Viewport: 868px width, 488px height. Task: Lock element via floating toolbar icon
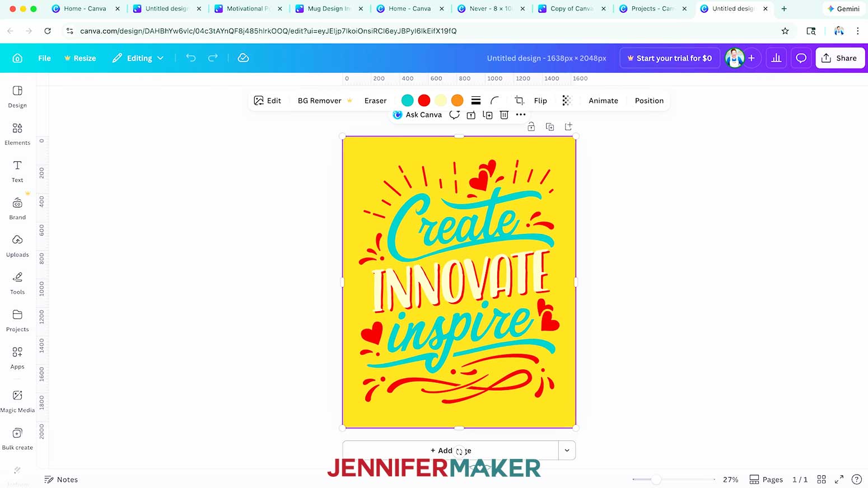pos(471,115)
